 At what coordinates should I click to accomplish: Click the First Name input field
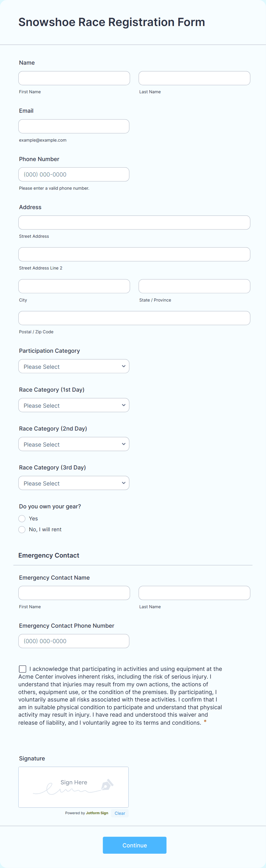click(74, 78)
